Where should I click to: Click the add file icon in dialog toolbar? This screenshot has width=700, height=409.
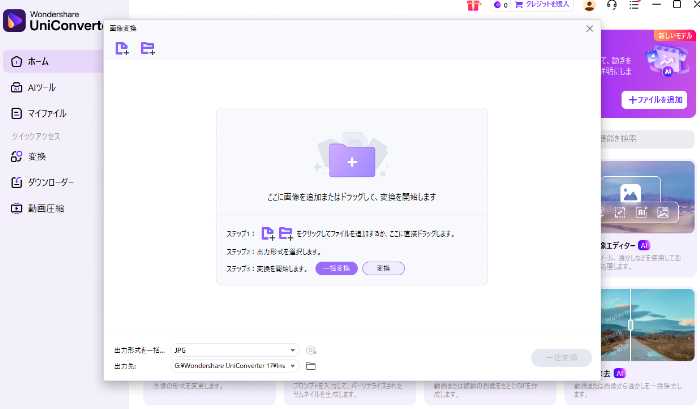(x=122, y=48)
